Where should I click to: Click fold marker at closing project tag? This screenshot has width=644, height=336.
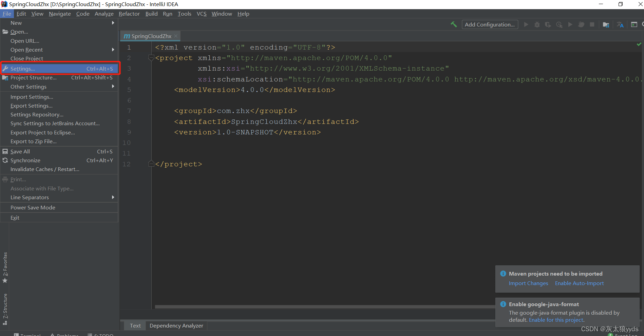point(151,164)
